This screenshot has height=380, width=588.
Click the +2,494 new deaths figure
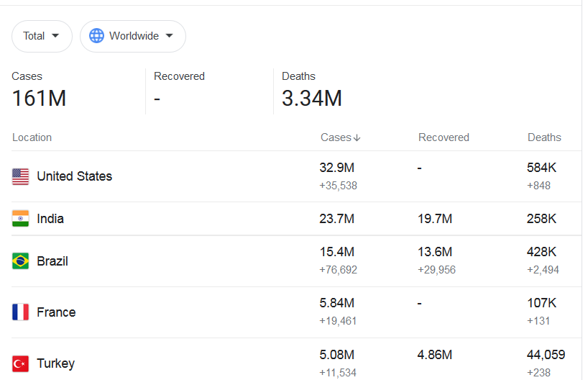543,270
